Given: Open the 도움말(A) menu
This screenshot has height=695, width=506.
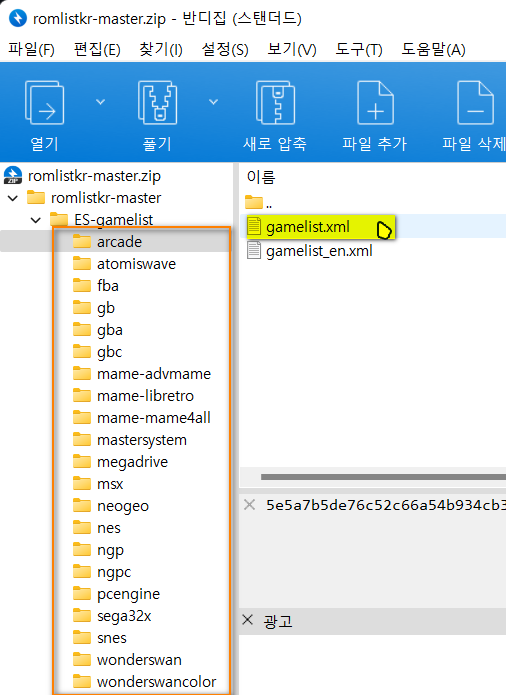Looking at the screenshot, I should (x=433, y=49).
